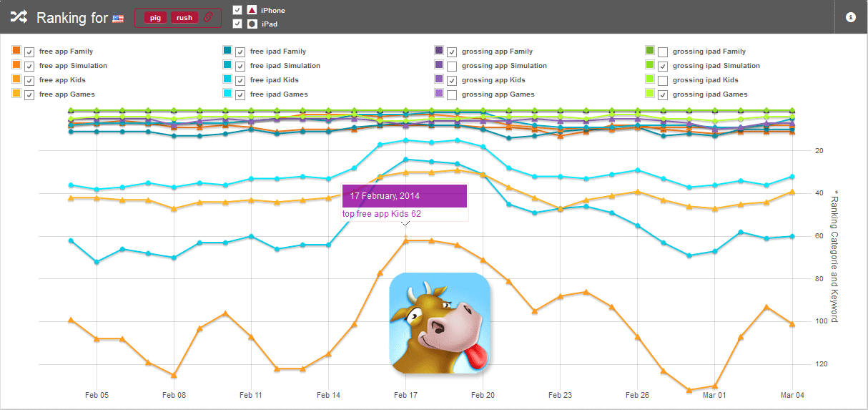This screenshot has height=410, width=868.
Task: Click the shuffle ranking icon
Action: pyautogui.click(x=19, y=17)
